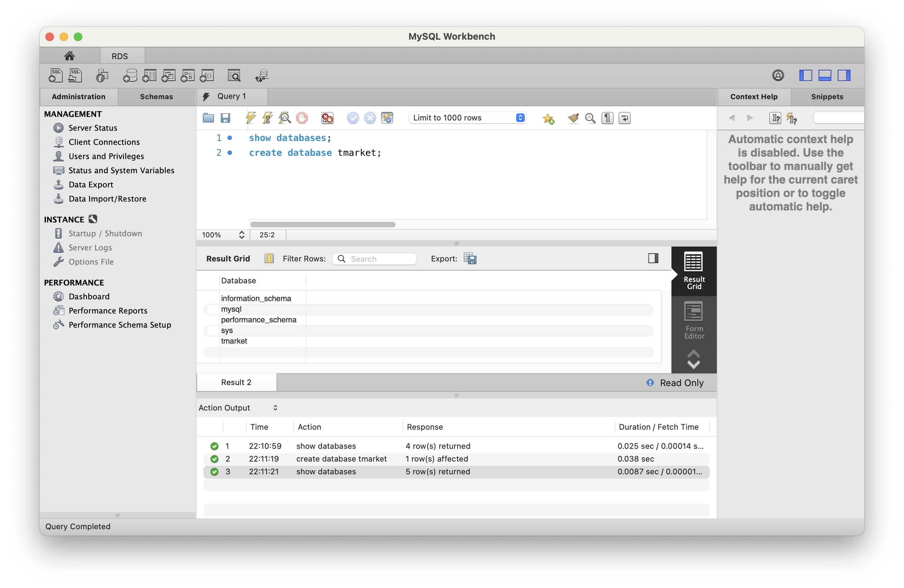The image size is (904, 588).
Task: Open Client Connections
Action: [x=104, y=142]
